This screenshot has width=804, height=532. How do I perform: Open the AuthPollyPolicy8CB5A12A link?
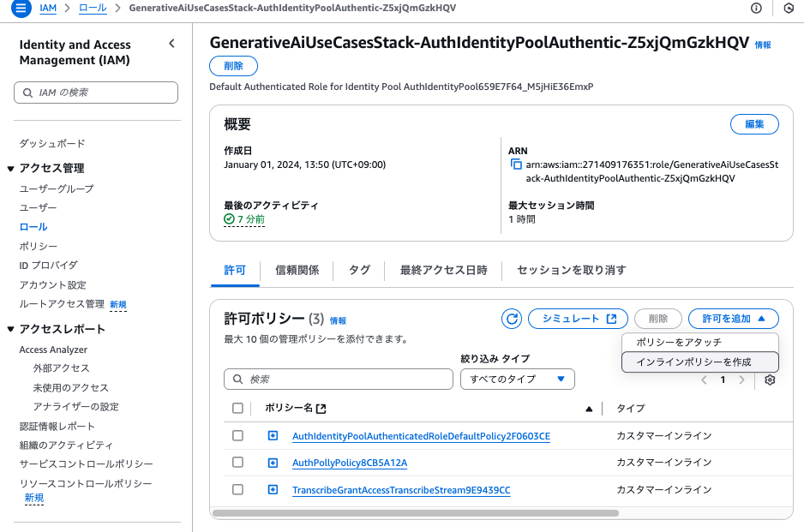tap(350, 463)
